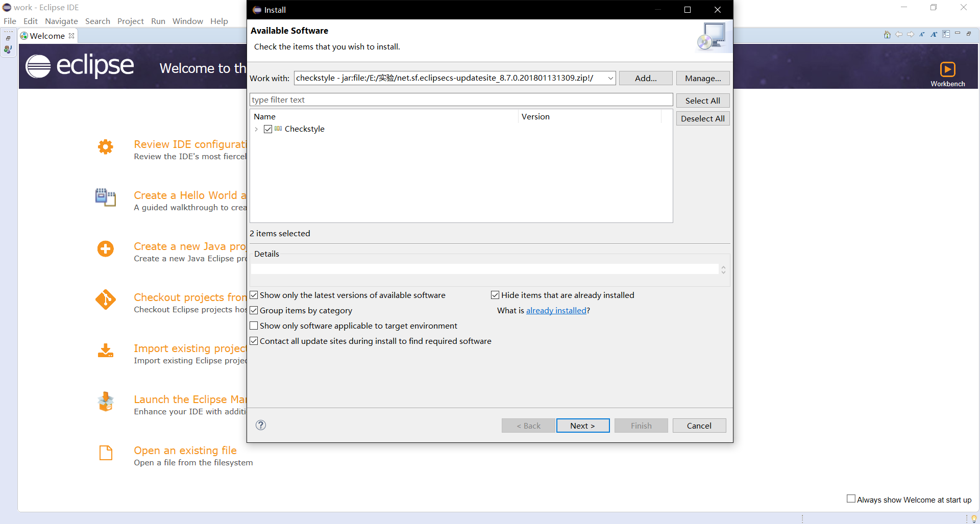Click the Deselect All button
The width and height of the screenshot is (980, 524).
703,118
